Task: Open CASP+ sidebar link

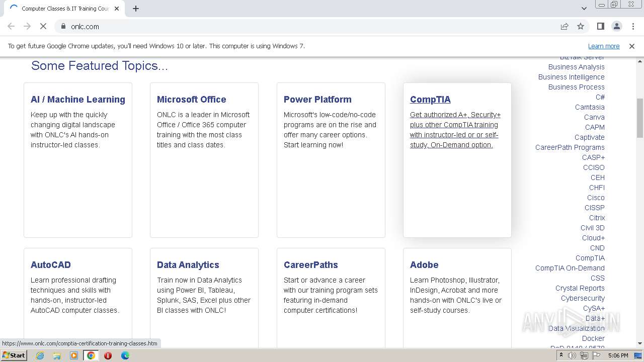Action: (593, 157)
